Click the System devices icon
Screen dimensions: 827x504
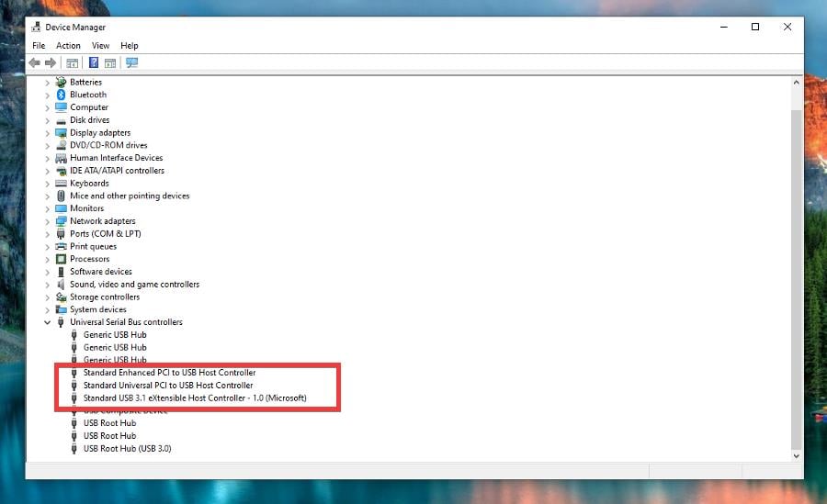[61, 309]
